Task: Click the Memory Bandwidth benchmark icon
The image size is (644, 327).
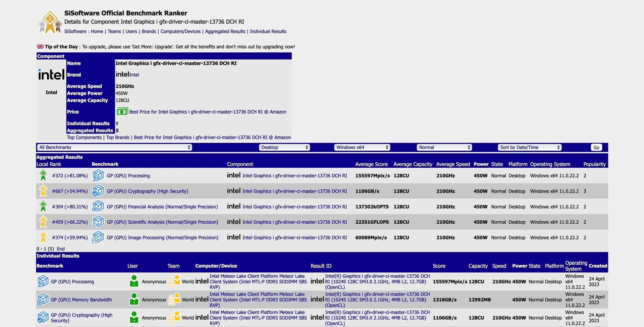Action: tap(43, 299)
